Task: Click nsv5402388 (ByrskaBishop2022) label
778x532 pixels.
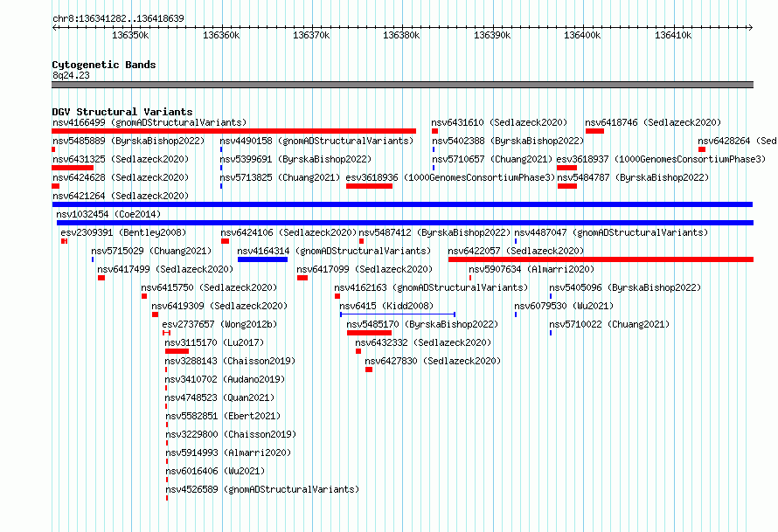Action: [x=508, y=141]
